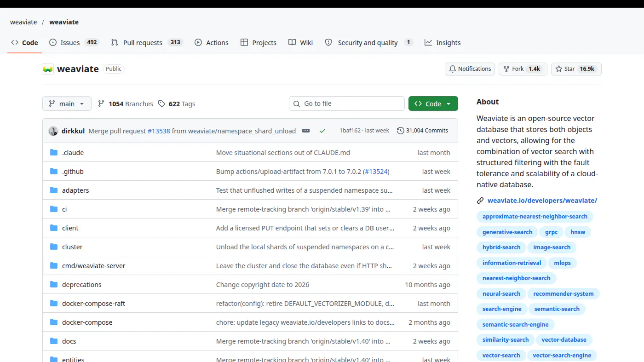Select the hnsw topic tag
The height and width of the screenshot is (362, 644).
[x=578, y=232]
